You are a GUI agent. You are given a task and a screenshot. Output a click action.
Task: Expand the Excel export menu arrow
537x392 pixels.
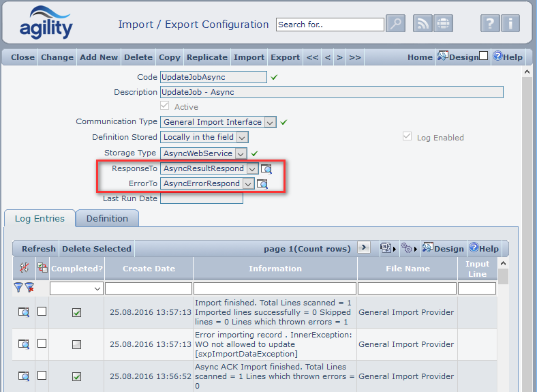tap(395, 249)
